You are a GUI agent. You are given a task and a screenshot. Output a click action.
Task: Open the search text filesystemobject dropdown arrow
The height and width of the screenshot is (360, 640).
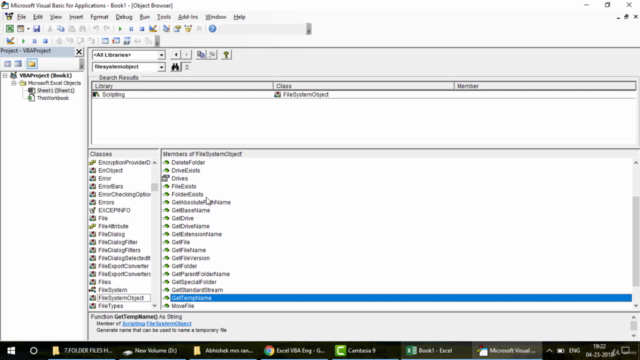tap(161, 67)
